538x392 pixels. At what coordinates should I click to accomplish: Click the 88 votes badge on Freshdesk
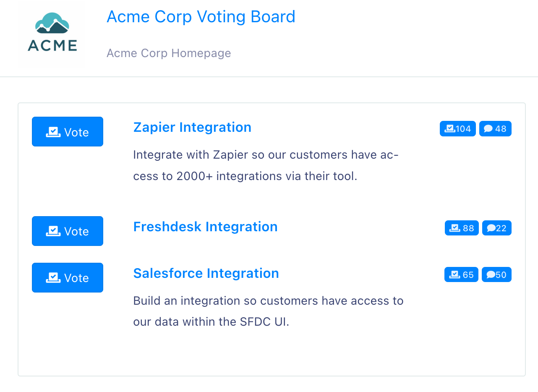click(462, 228)
